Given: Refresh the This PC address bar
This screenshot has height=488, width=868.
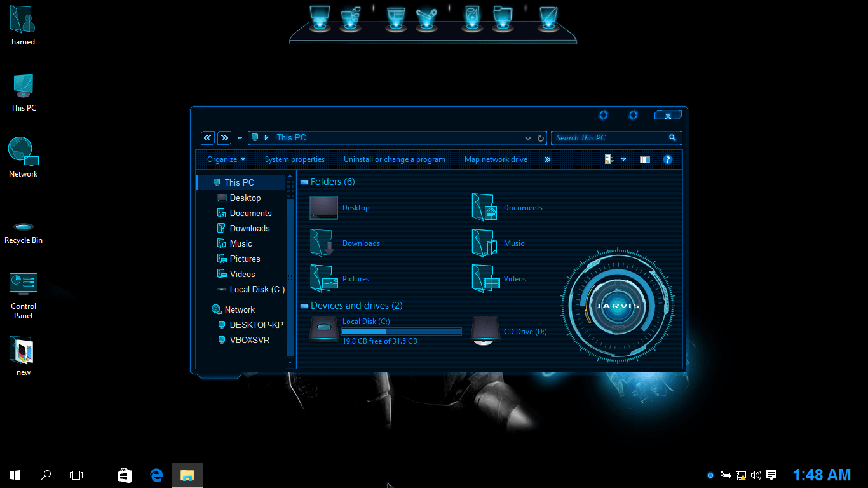Looking at the screenshot, I should click(541, 138).
